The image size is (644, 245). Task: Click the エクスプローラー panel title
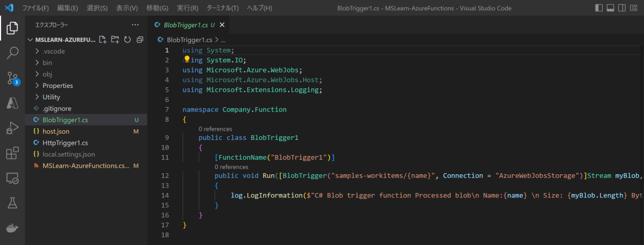click(x=52, y=25)
